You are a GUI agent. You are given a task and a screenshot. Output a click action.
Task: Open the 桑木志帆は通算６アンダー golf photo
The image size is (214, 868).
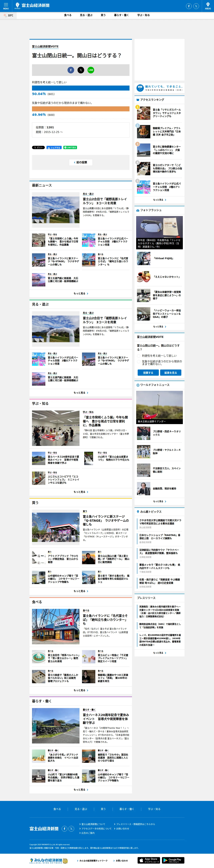click(x=159, y=407)
